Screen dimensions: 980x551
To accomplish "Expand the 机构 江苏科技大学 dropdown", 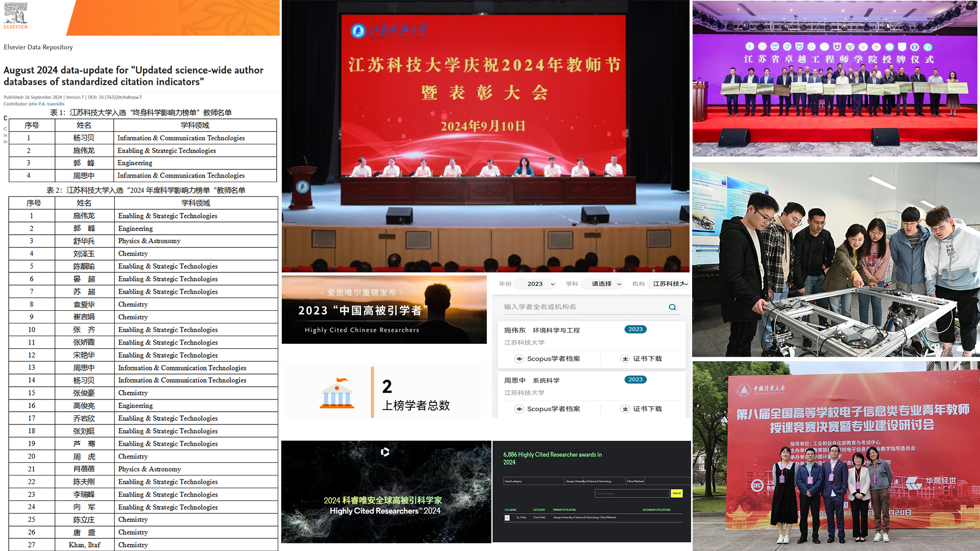I will click(x=670, y=284).
